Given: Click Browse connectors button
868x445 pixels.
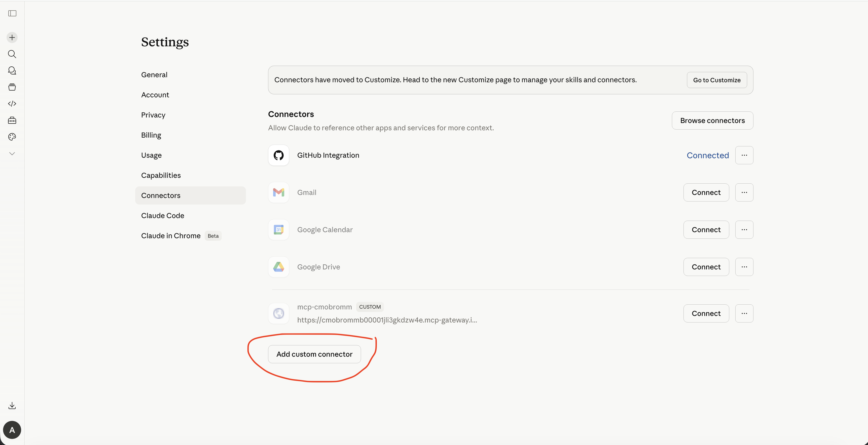Looking at the screenshot, I should pos(712,120).
